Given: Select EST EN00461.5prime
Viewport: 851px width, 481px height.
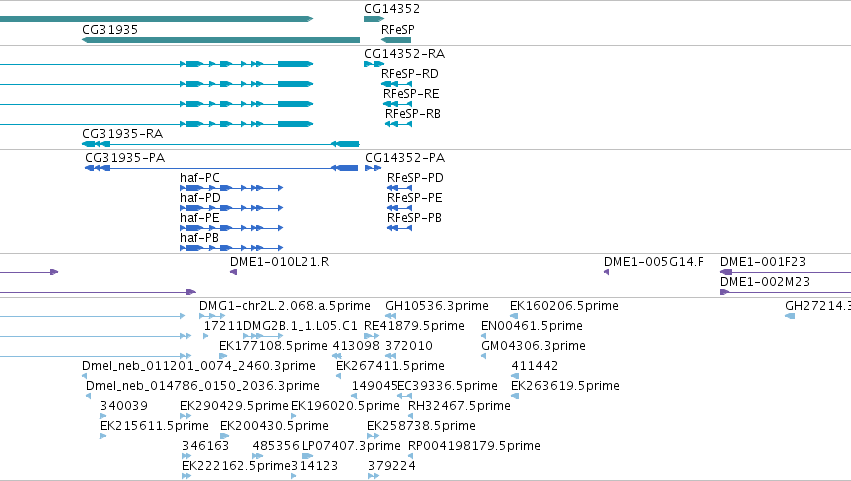Looking at the screenshot, I should coord(484,336).
